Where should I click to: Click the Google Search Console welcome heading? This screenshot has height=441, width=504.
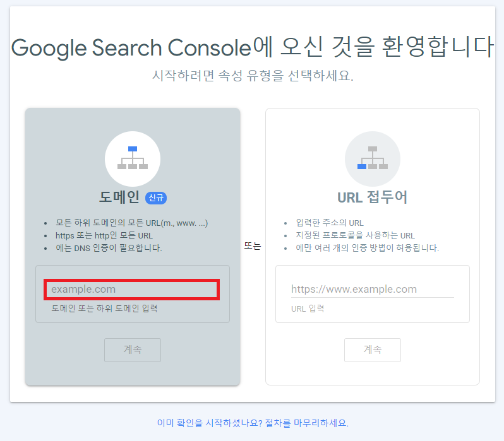[x=253, y=47]
